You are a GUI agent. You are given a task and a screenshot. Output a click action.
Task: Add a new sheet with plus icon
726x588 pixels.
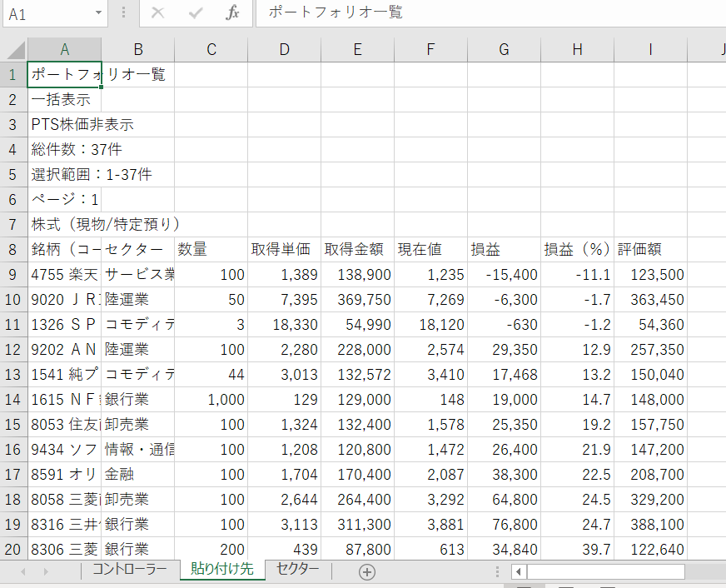(366, 572)
